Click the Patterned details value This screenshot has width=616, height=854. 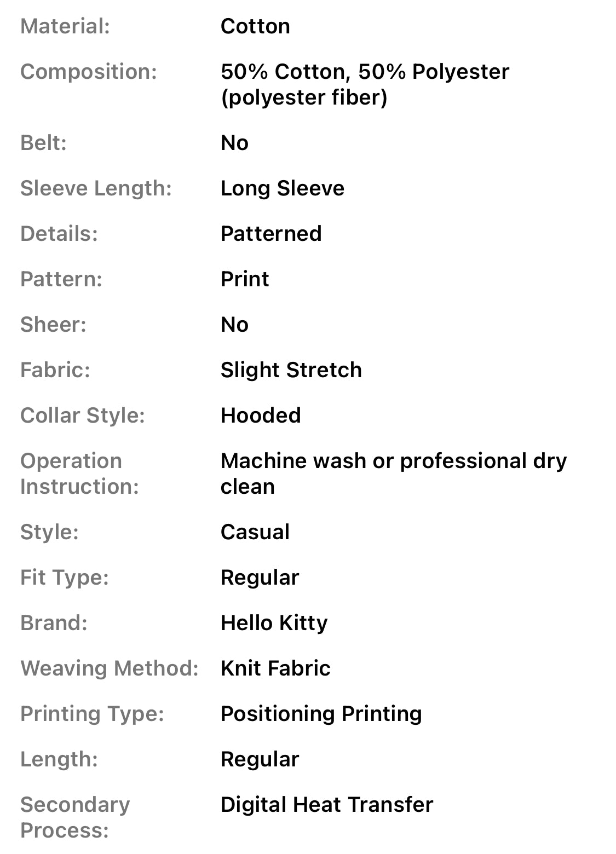(x=271, y=234)
